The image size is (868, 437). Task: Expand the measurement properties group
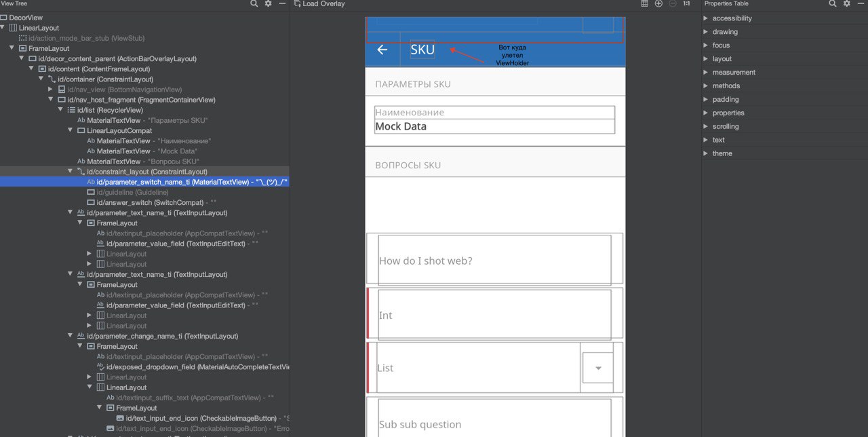click(706, 72)
